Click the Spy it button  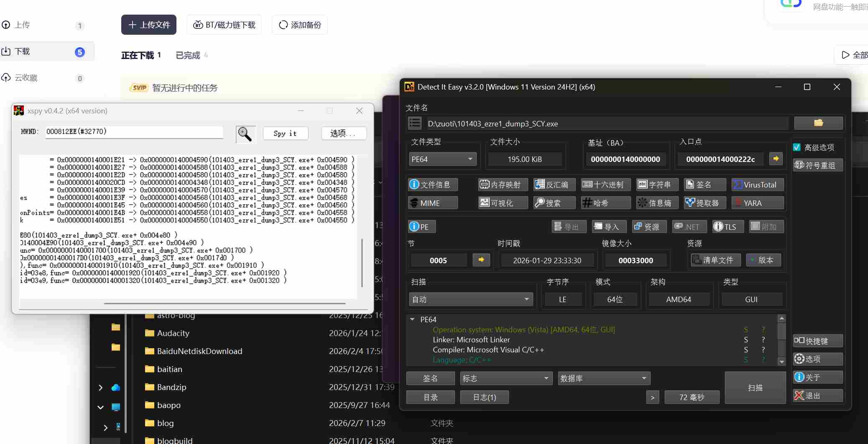pos(286,133)
